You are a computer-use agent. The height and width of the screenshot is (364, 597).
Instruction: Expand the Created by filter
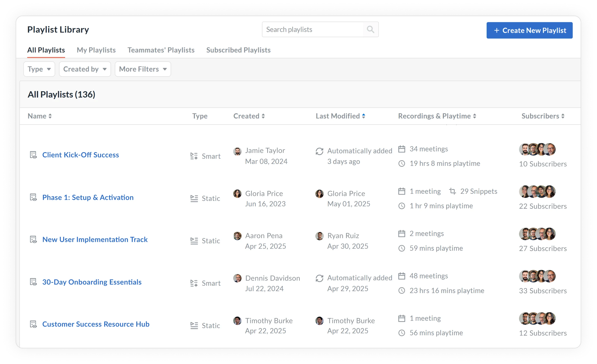[85, 69]
